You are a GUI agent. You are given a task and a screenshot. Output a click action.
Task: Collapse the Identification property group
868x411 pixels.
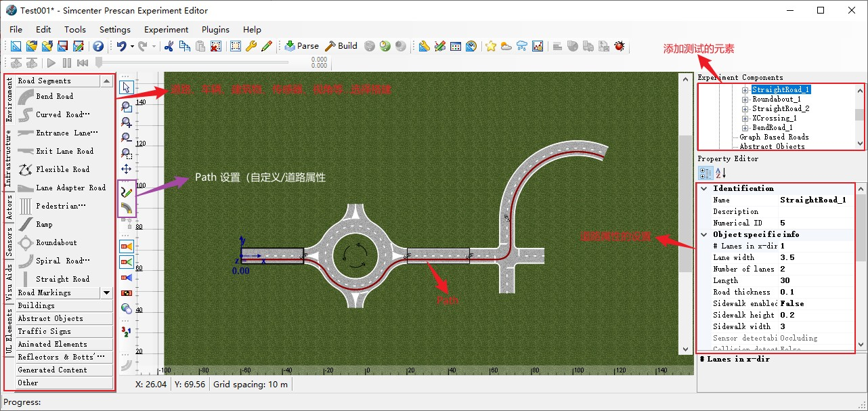click(704, 188)
